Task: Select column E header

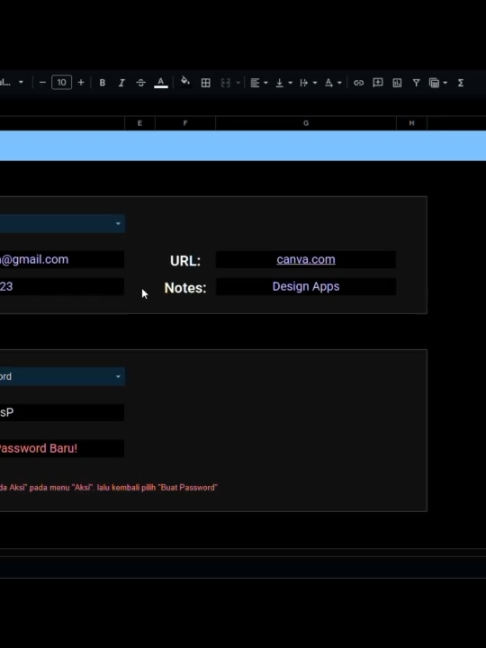Action: tap(140, 123)
